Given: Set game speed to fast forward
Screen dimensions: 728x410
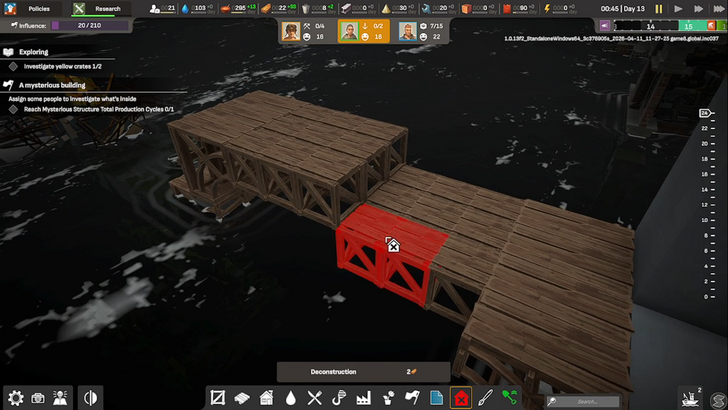Looking at the screenshot, I should (698, 9).
